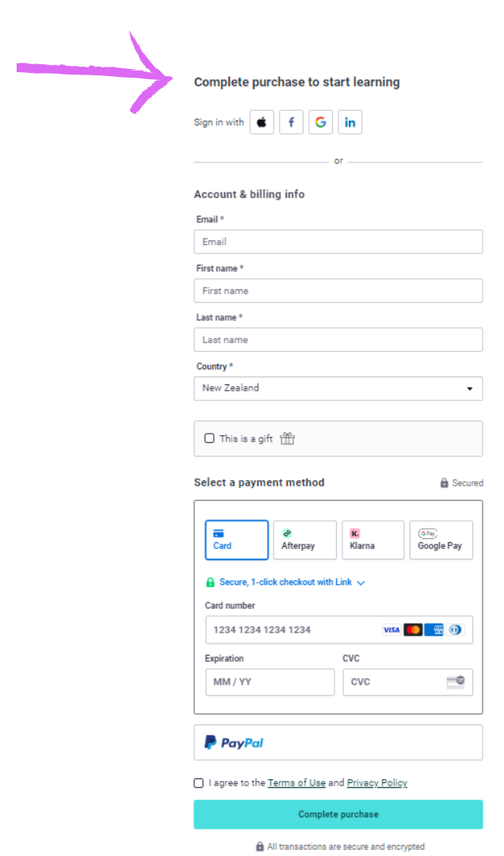Click the PayPal logo button
504x856 pixels.
coord(234,743)
